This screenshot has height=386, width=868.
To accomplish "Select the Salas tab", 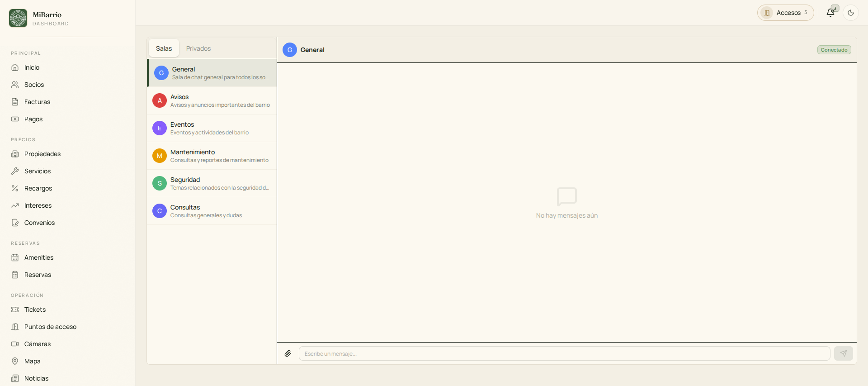I will [164, 48].
